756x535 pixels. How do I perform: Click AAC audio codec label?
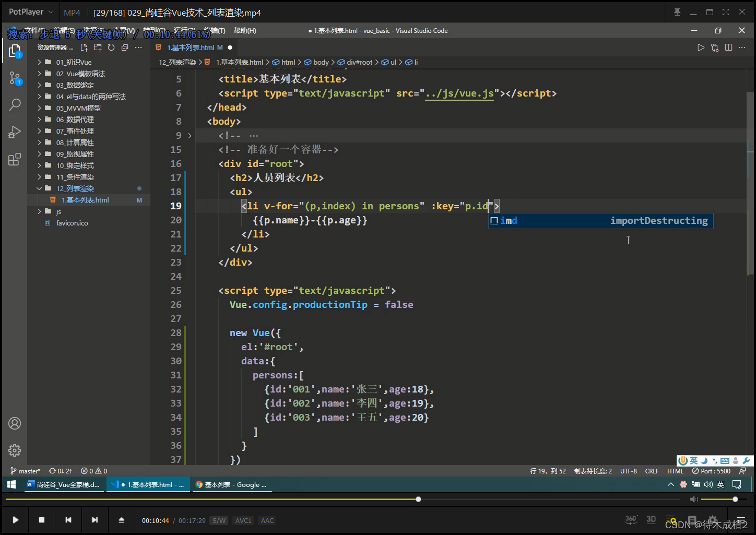[267, 520]
